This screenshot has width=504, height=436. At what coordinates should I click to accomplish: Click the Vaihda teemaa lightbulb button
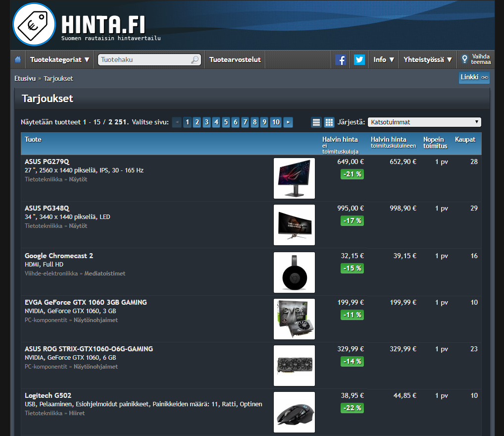pyautogui.click(x=476, y=59)
